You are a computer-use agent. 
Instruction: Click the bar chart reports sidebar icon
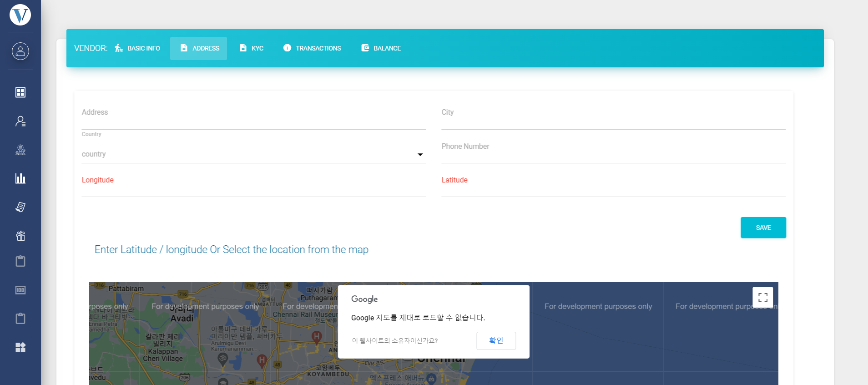pyautogui.click(x=20, y=178)
